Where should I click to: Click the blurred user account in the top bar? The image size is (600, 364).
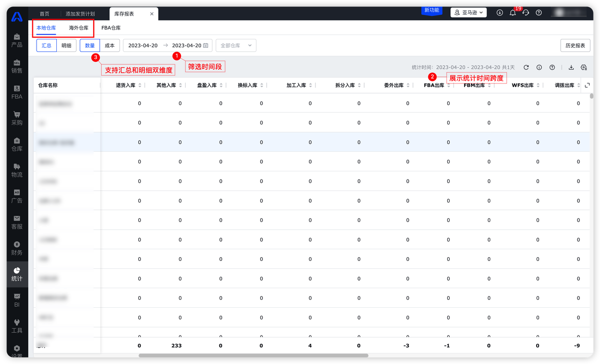(x=569, y=13)
